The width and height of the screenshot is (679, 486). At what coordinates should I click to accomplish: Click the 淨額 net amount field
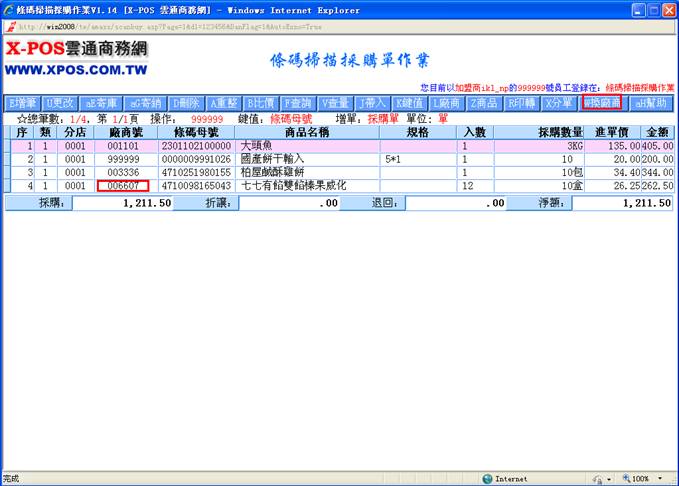click(x=622, y=203)
